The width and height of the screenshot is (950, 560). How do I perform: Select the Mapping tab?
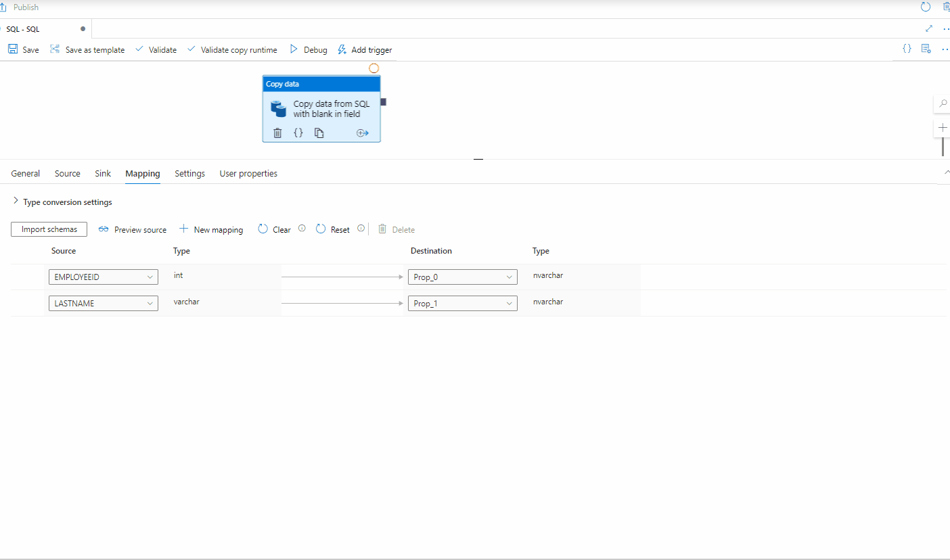(143, 173)
